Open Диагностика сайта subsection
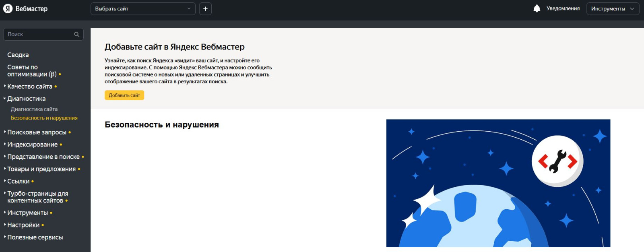 click(x=34, y=109)
